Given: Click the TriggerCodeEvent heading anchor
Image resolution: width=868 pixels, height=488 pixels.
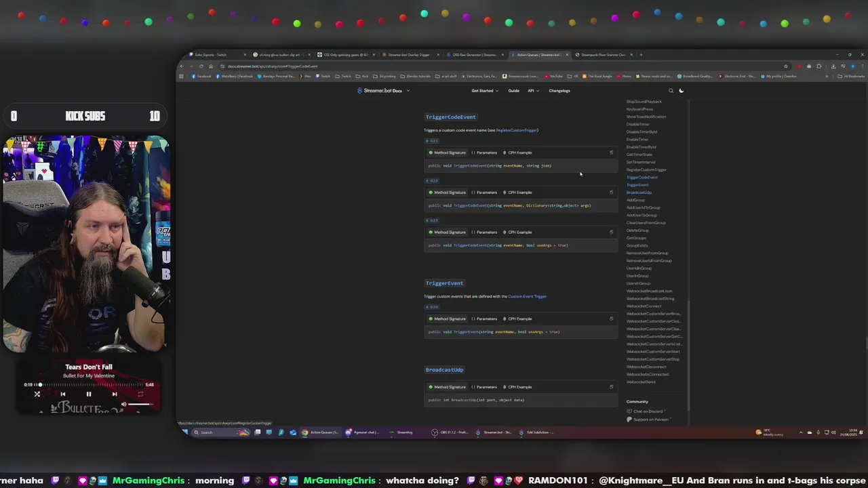Looking at the screenshot, I should [450, 117].
